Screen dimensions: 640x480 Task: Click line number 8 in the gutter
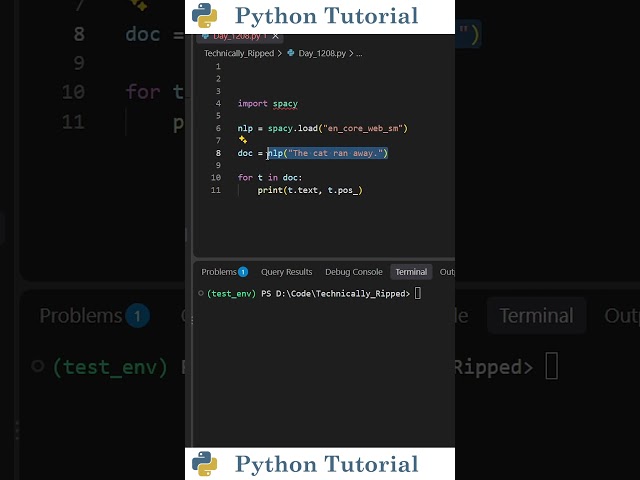tap(218, 153)
